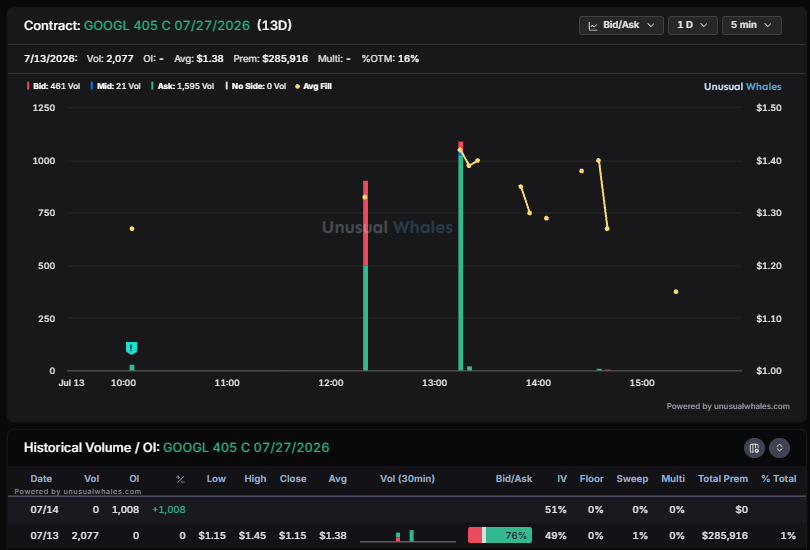Click the Unusual Whales logo beside the legend
Screen dimensions: 810x550
[742, 87]
